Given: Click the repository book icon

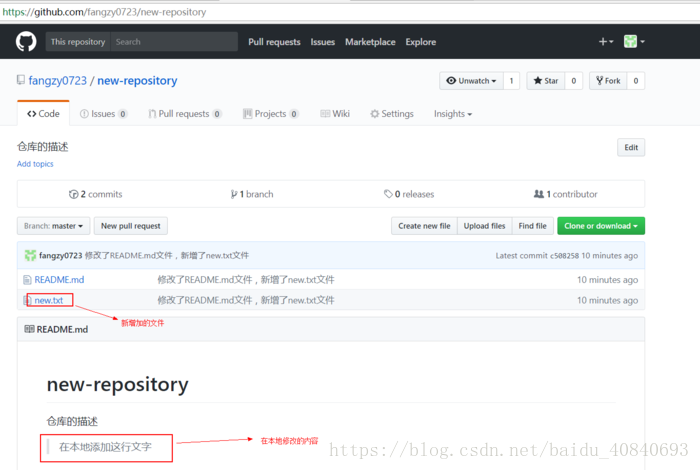Looking at the screenshot, I should (21, 80).
